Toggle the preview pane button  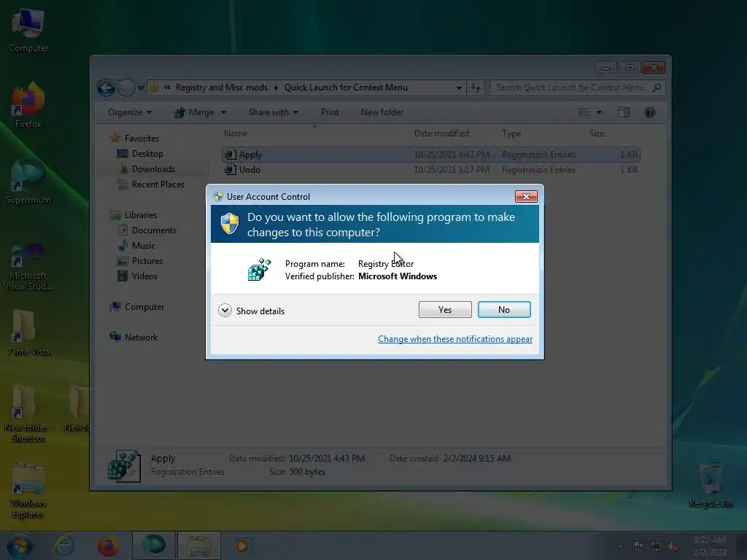(x=624, y=112)
